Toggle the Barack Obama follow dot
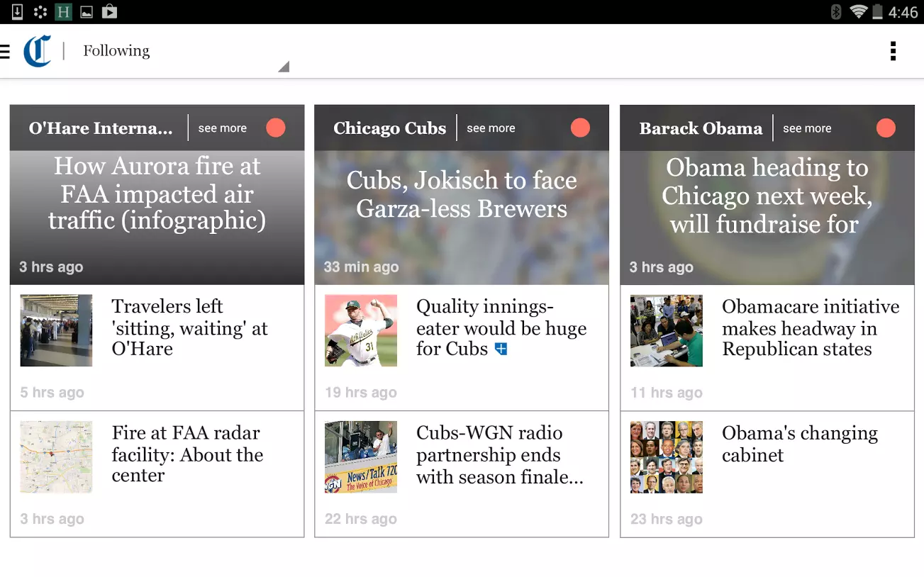This screenshot has width=924, height=577. point(886,128)
